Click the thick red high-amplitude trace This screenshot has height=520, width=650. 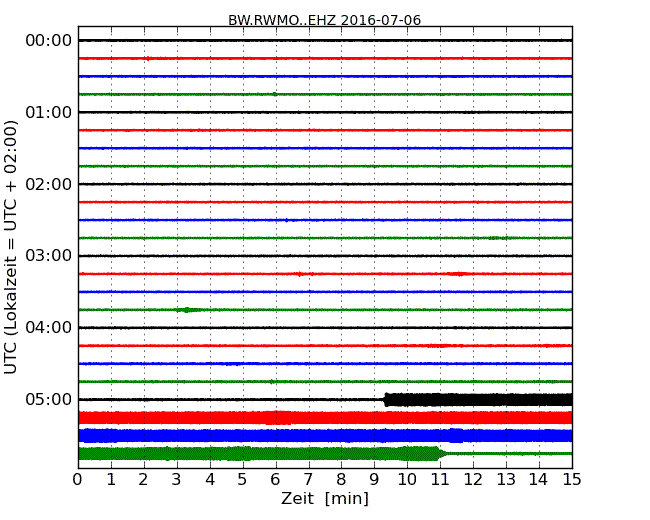[x=325, y=418]
